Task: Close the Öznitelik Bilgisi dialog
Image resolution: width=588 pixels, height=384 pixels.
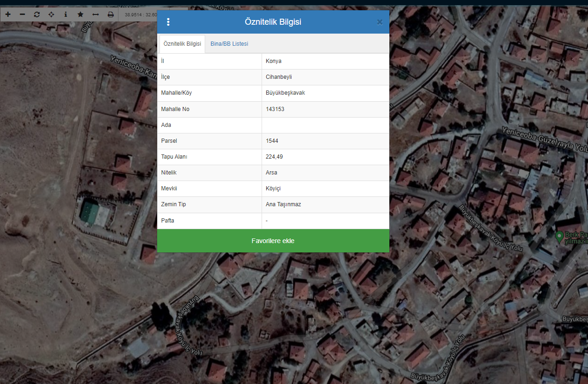Action: click(x=380, y=22)
